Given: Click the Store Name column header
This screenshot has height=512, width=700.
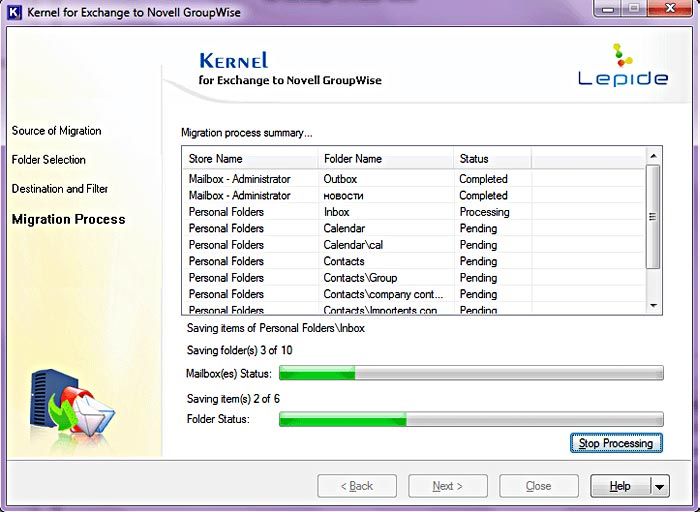Looking at the screenshot, I should (250, 158).
